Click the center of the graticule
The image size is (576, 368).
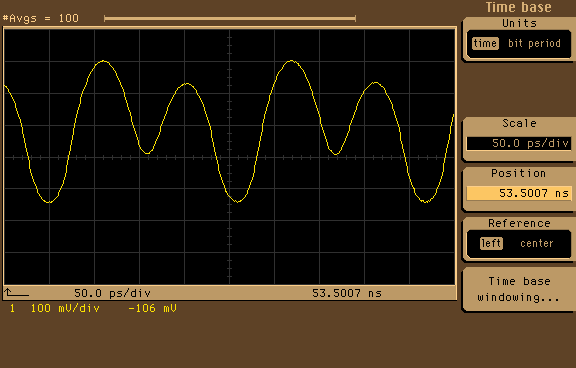click(230, 157)
